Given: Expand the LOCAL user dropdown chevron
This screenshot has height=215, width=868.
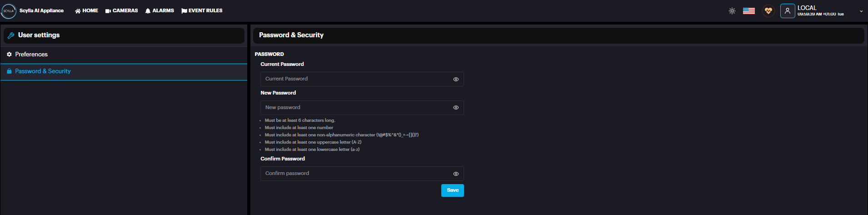Looking at the screenshot, I should pos(861,11).
